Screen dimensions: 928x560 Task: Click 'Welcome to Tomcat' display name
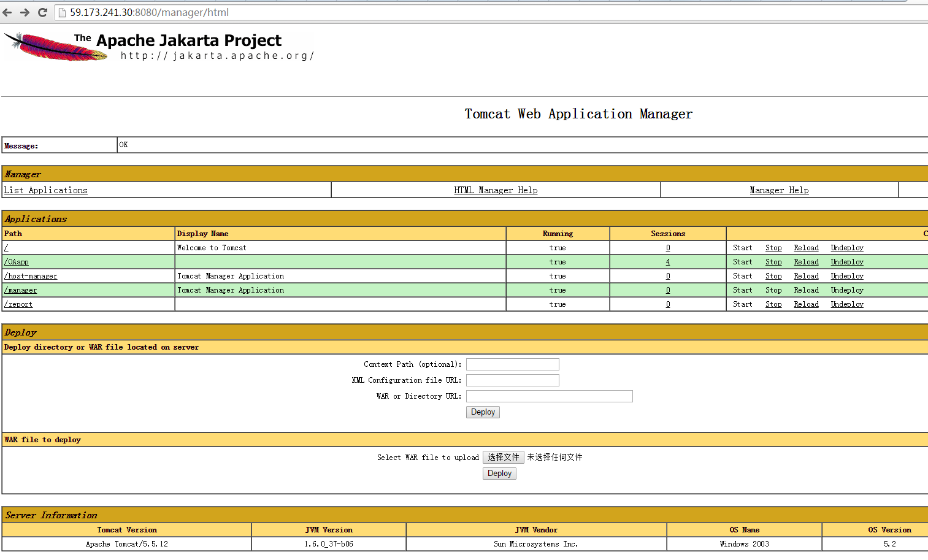pyautogui.click(x=212, y=248)
